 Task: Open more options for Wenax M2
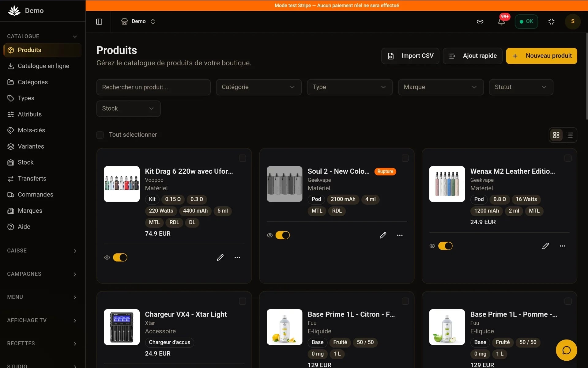tap(563, 246)
